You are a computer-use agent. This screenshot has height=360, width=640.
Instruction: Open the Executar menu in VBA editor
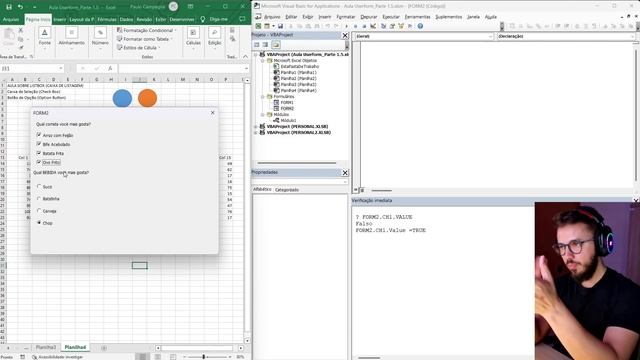(x=391, y=17)
